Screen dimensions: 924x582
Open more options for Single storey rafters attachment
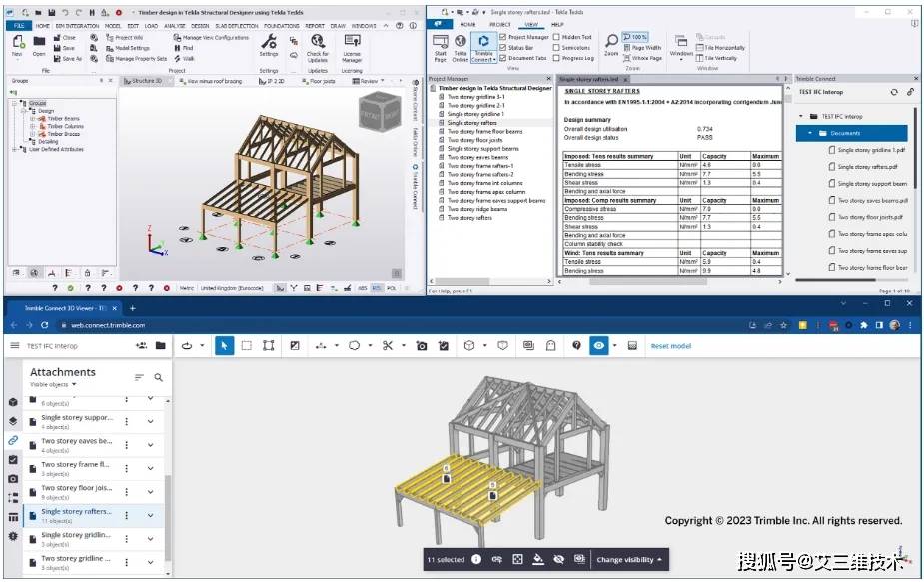[126, 515]
